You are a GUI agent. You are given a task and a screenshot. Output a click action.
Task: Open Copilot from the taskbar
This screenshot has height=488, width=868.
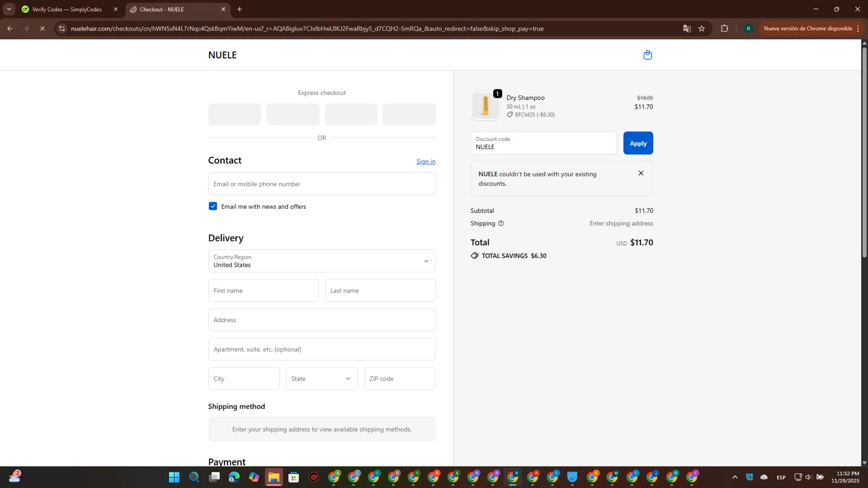[254, 477]
